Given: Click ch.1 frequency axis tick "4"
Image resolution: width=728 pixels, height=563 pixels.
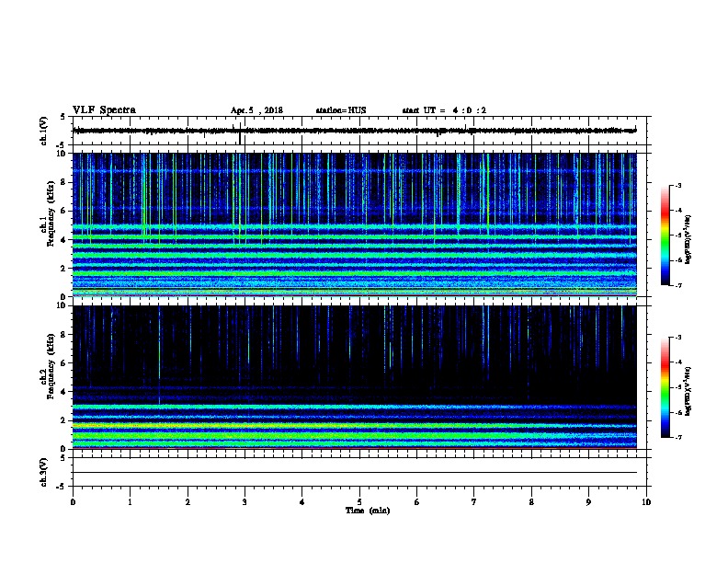Looking at the screenshot, I should 63,240.
